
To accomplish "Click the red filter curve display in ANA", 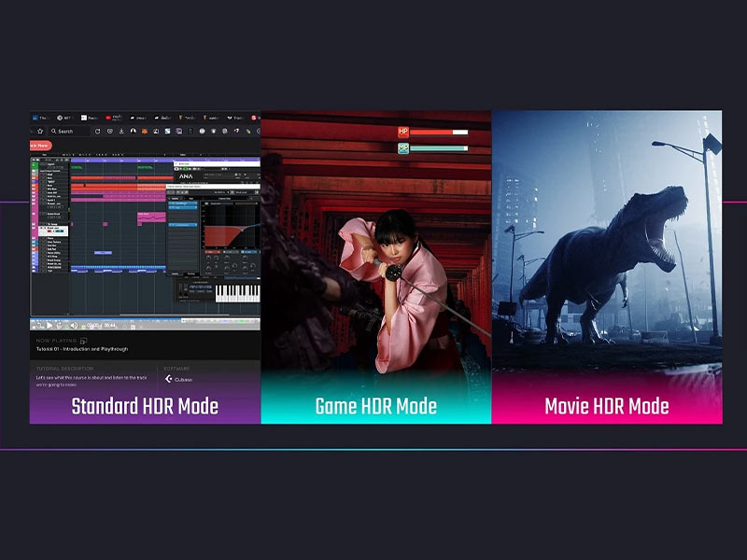I will pos(230,225).
